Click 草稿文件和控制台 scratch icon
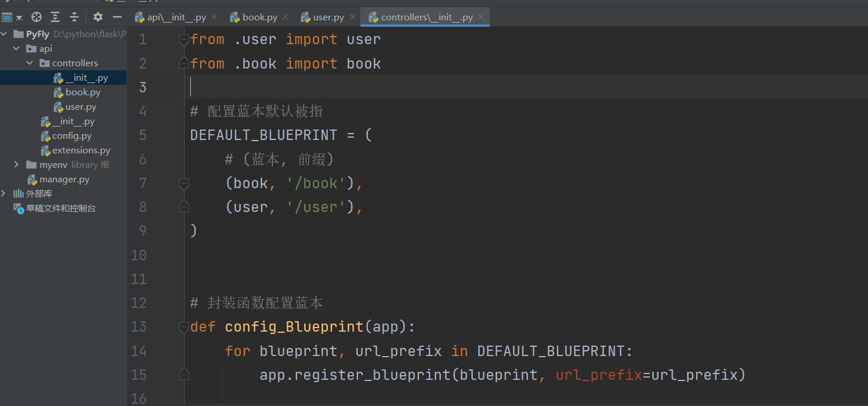The height and width of the screenshot is (406, 868). pos(19,208)
